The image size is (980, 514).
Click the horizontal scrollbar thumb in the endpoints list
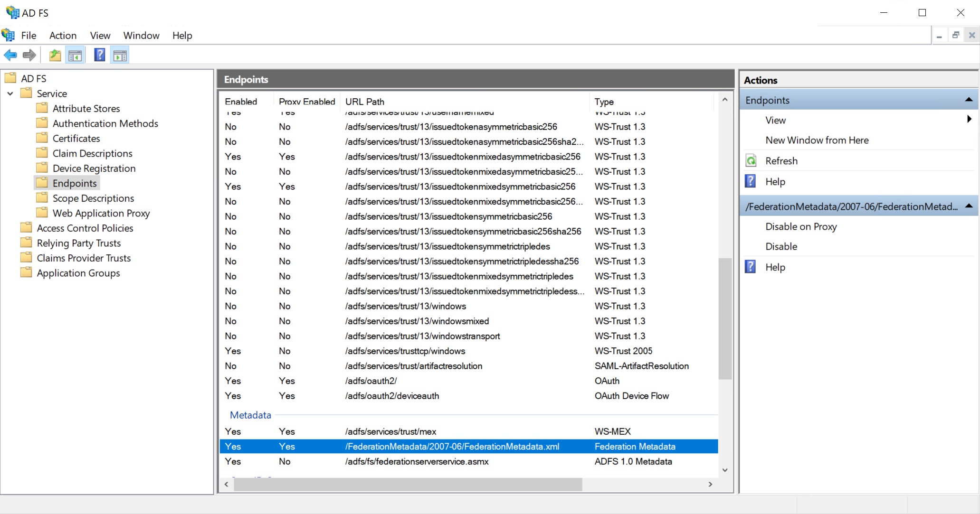tap(408, 484)
